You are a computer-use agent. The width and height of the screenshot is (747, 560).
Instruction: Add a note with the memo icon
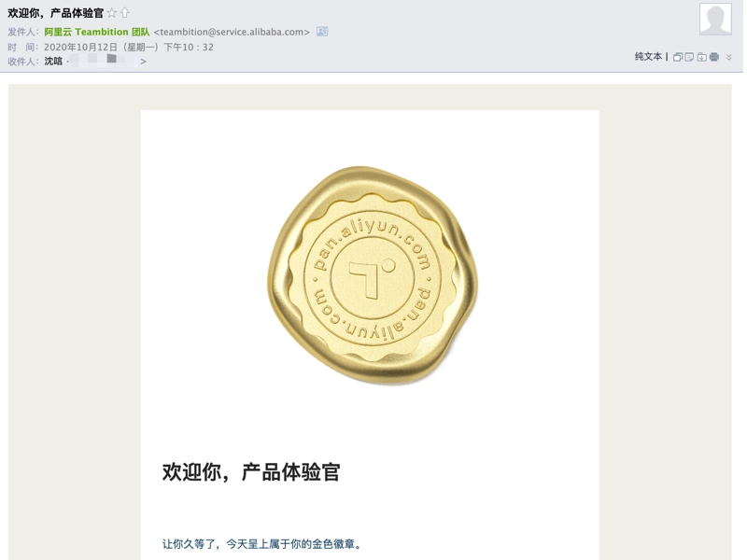tap(689, 57)
